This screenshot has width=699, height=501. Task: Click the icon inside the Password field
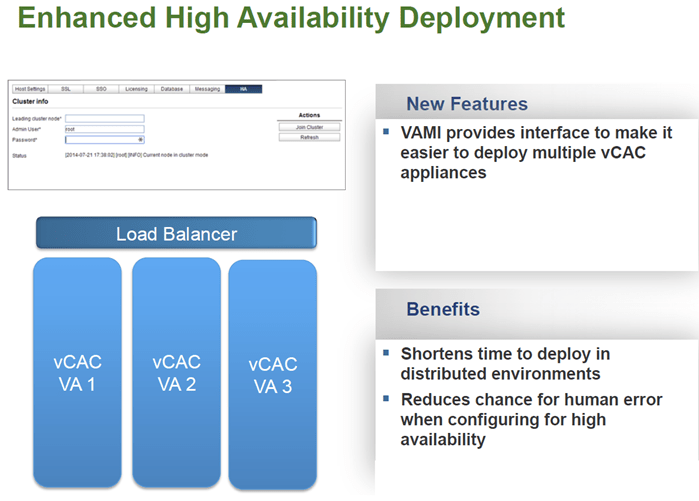pos(140,140)
